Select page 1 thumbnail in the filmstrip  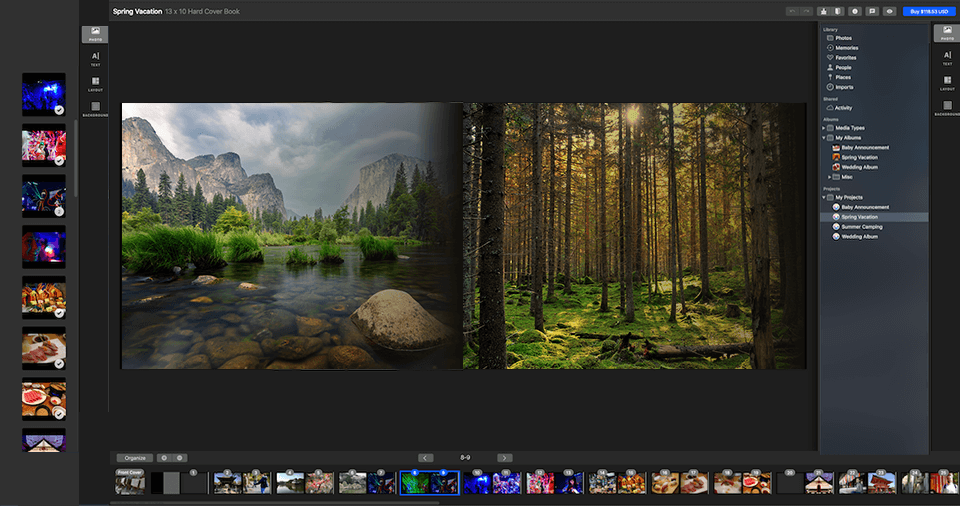click(x=195, y=483)
